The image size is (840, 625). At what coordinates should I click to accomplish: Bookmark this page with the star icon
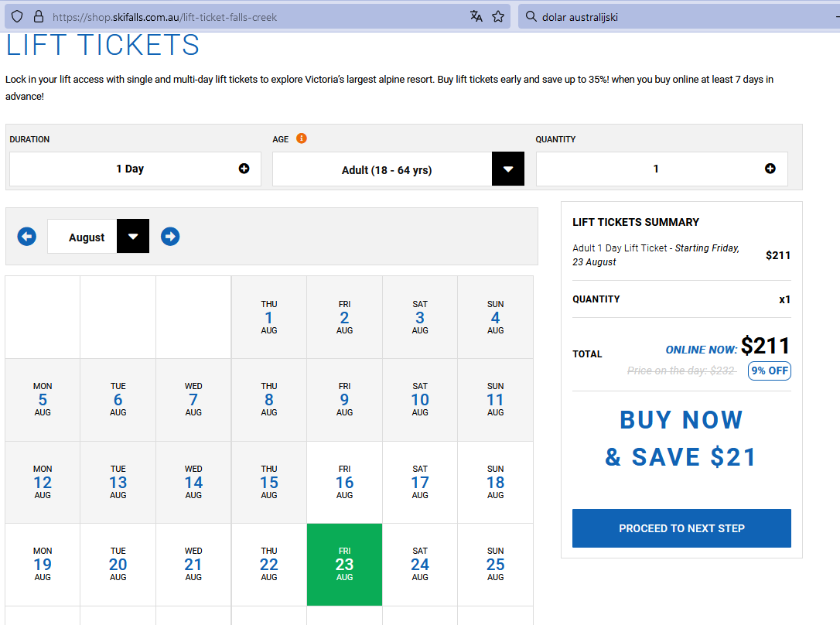(498, 16)
